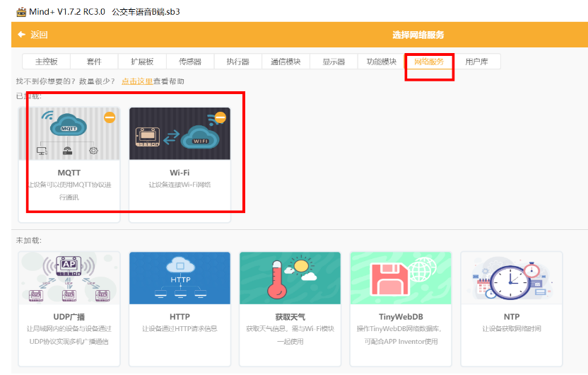Select the Wi-Fi card title
This screenshot has height=375, width=588.
[x=180, y=173]
